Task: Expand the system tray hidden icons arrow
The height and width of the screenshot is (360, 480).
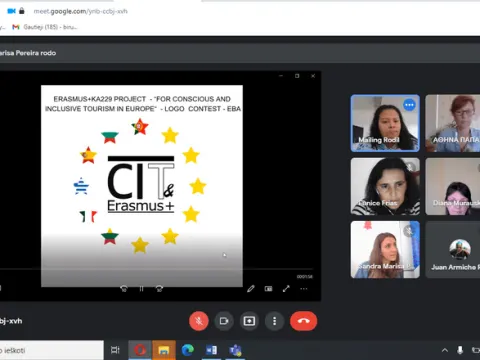Action: (445, 350)
